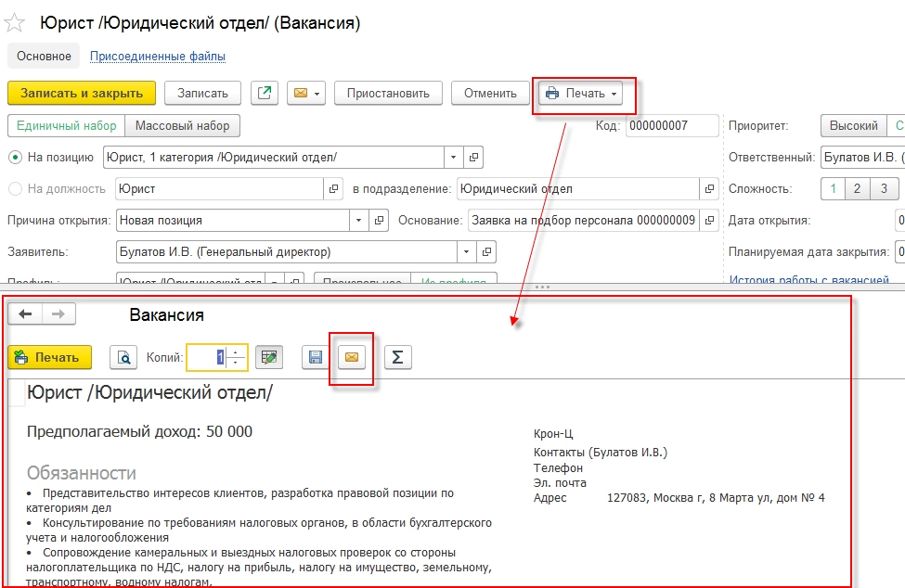Click the в подразделение field

tap(577, 188)
